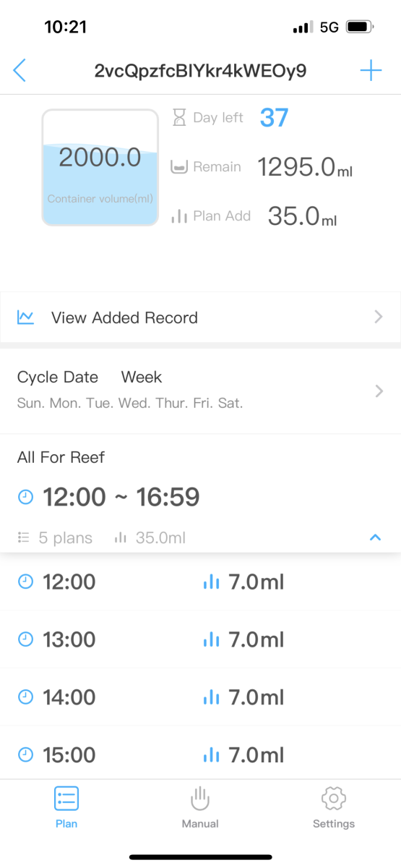Tap the 2000.0 container volume gauge
The height and width of the screenshot is (868, 401).
pos(100,167)
